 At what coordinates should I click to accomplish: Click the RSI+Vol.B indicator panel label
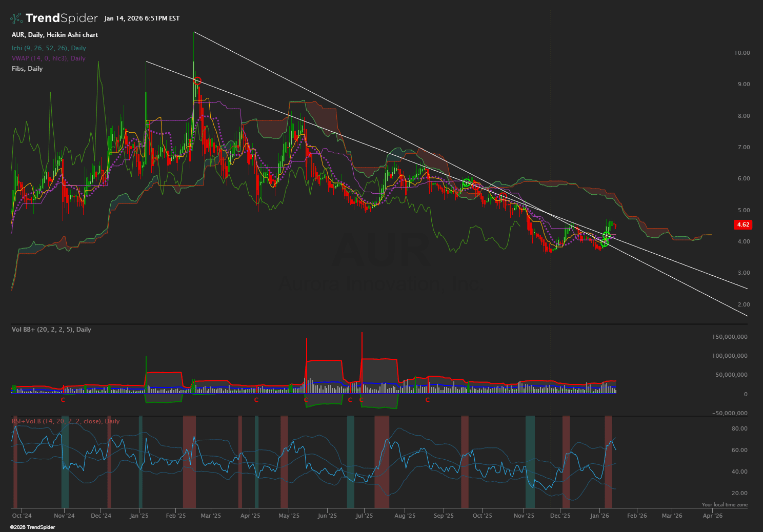66,421
